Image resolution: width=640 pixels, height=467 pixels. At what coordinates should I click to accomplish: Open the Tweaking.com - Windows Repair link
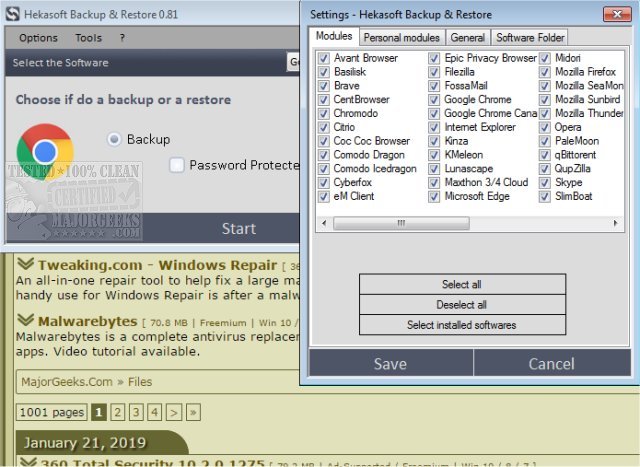click(158, 265)
